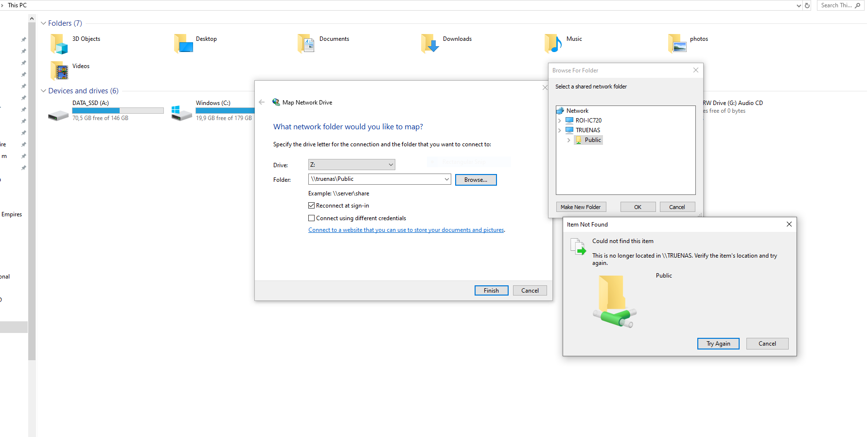This screenshot has height=437, width=868.
Task: Open the Music folder icon
Action: pyautogui.click(x=553, y=44)
